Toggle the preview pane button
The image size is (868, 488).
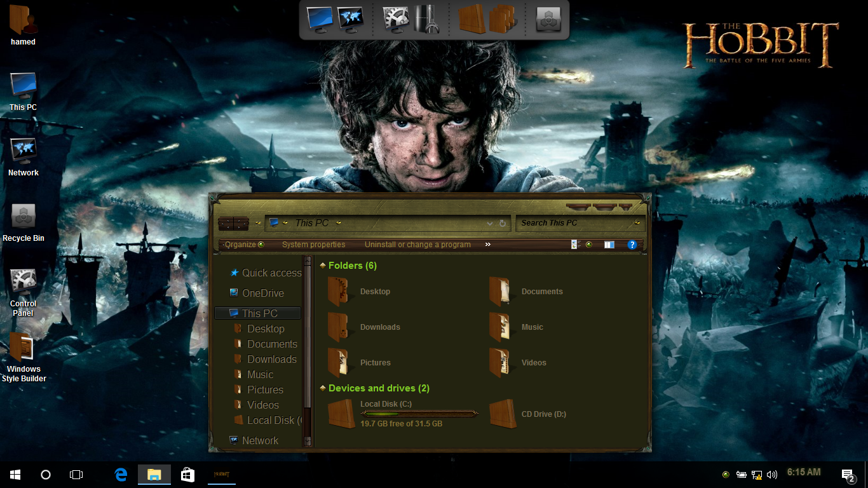point(609,245)
